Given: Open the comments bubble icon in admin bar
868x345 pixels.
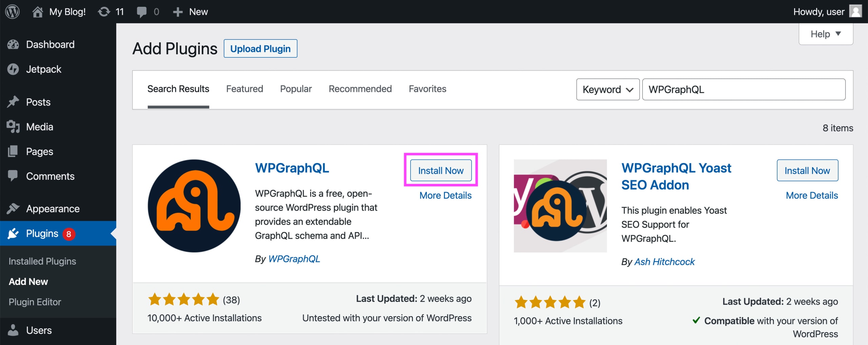Looking at the screenshot, I should (141, 12).
